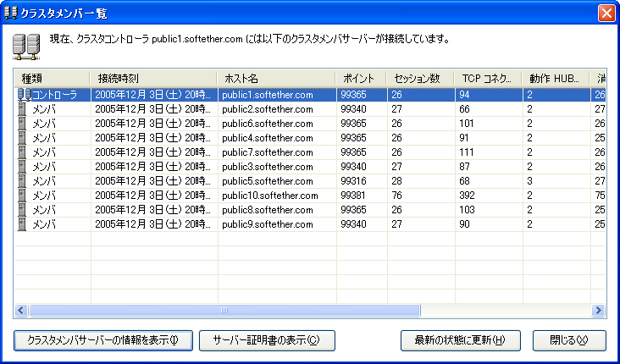The width and height of the screenshot is (620, 364).
Task: Sort by the TCP コネク... column header
Action: (488, 79)
